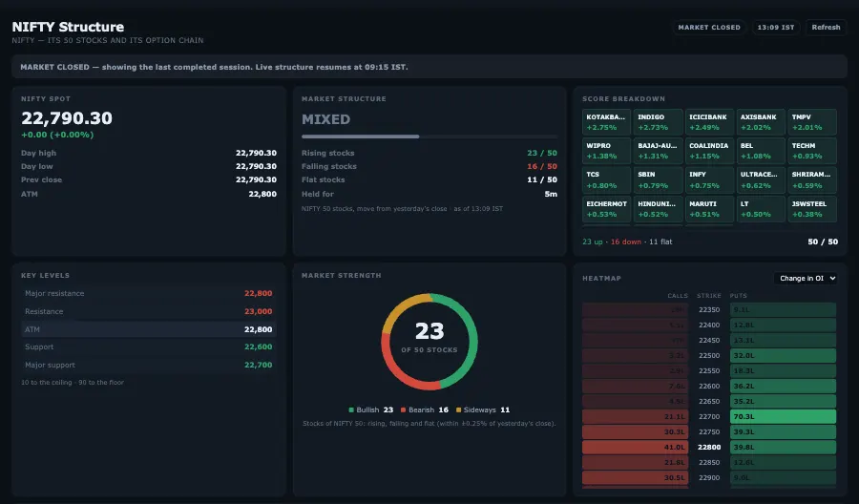Select the ULTRACE... stock card
Screen dimensions: 859x504
[761, 179]
